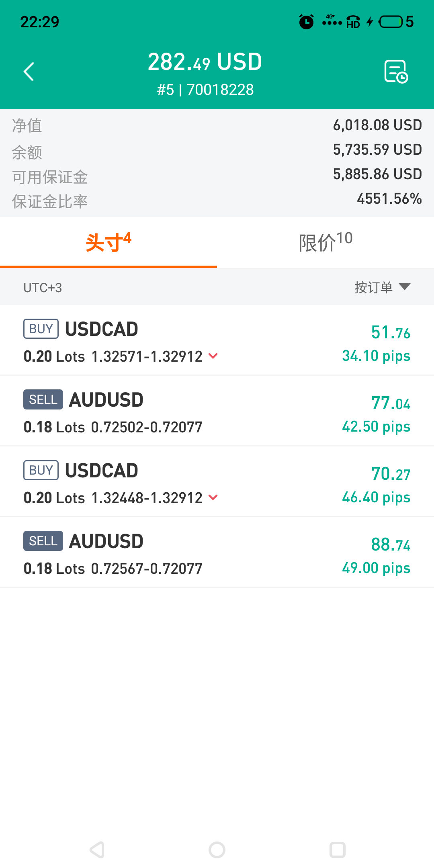Tap the BUY badge on first USDCAD
The width and height of the screenshot is (434, 868).
coord(41,329)
